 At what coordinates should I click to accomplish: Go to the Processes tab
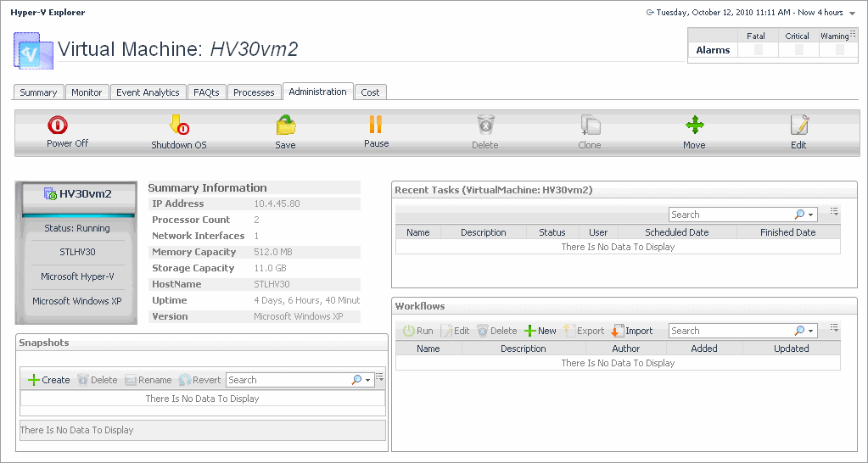click(254, 92)
